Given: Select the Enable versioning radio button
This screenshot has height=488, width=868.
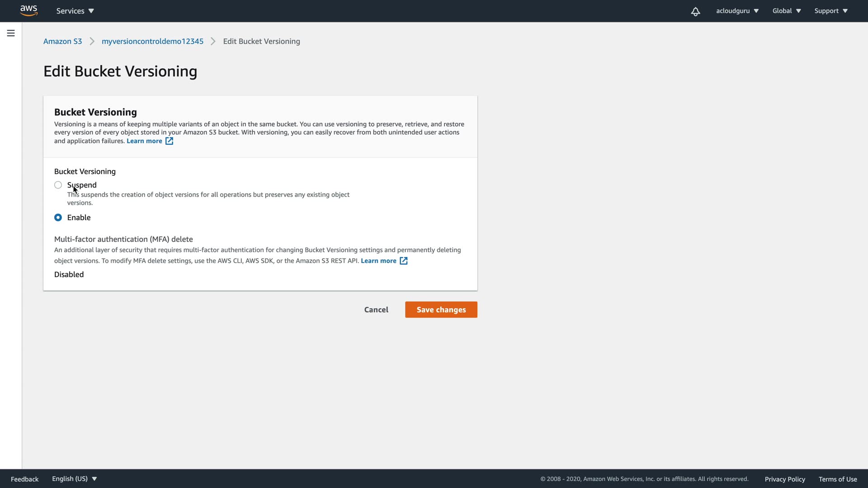Looking at the screenshot, I should [x=58, y=217].
